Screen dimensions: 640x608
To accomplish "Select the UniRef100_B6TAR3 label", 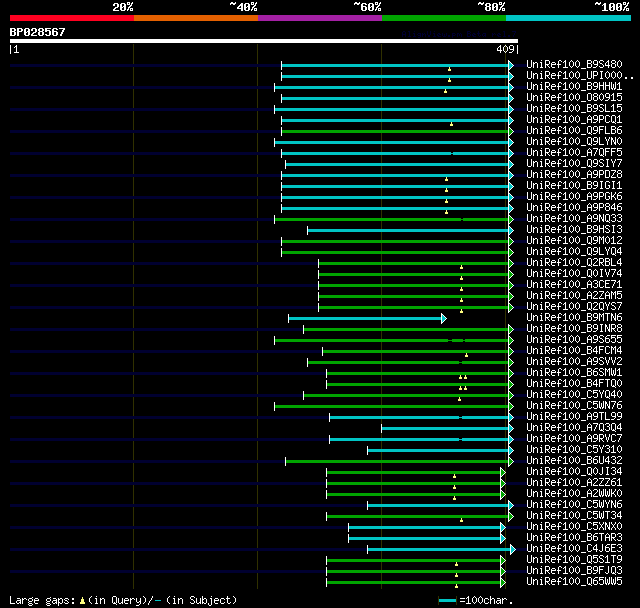I will (574, 538).
